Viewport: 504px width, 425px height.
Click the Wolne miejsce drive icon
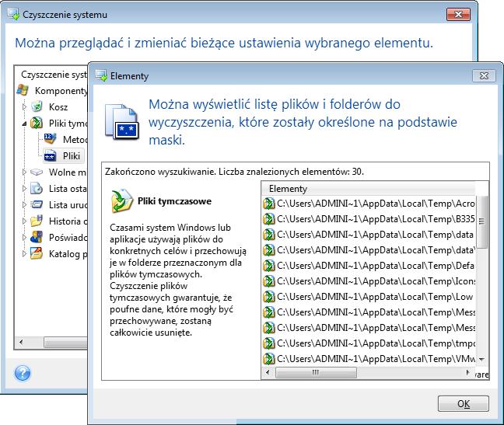coord(37,172)
